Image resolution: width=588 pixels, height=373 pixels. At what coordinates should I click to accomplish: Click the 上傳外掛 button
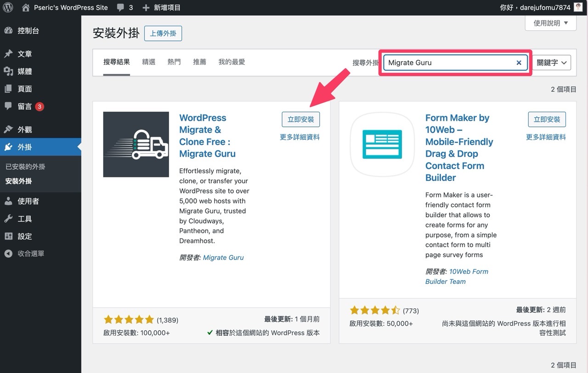tap(163, 34)
